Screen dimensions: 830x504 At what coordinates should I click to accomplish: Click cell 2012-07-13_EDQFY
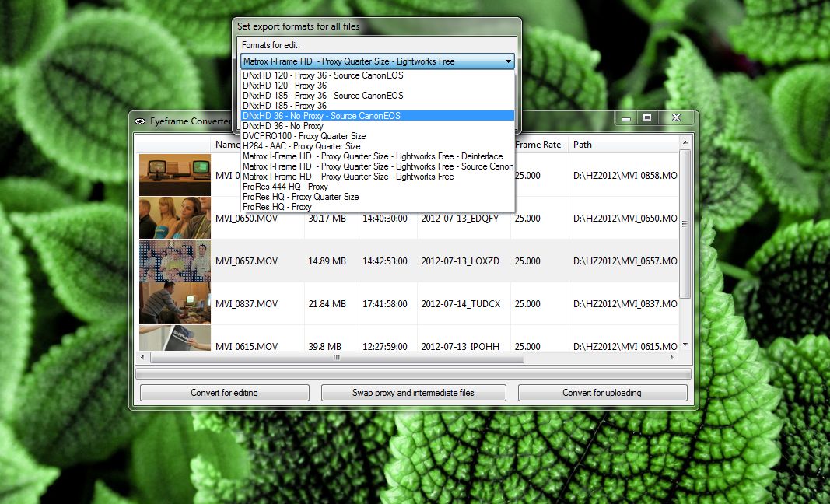[x=460, y=218]
